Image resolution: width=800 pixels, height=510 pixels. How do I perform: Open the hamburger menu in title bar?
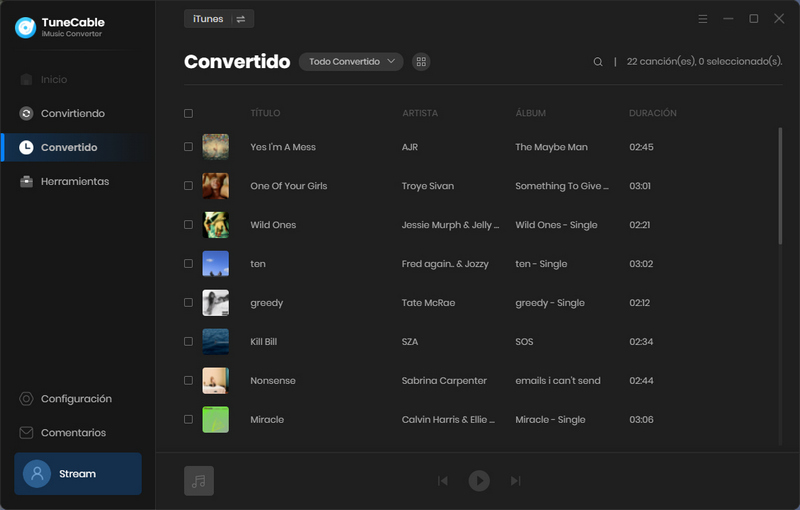pos(703,19)
